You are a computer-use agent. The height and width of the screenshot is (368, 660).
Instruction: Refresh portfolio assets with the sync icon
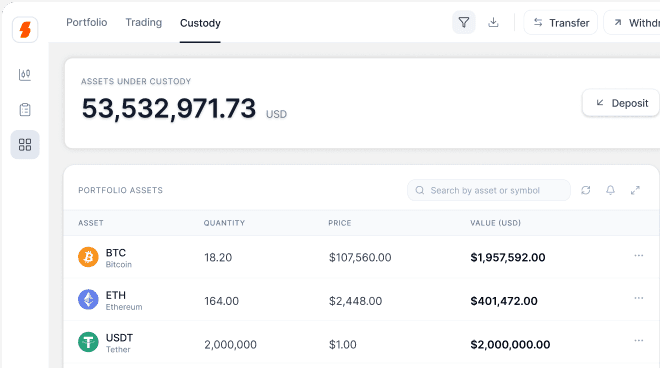[x=585, y=190]
